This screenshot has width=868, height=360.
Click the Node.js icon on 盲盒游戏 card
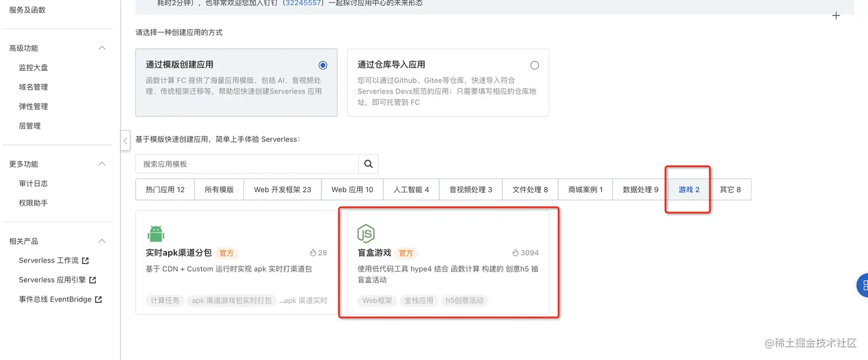click(366, 234)
